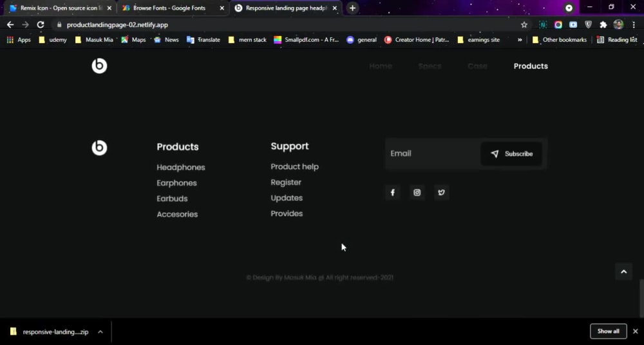644x345 pixels.
Task: Go to the Products nav link
Action: coord(531,66)
